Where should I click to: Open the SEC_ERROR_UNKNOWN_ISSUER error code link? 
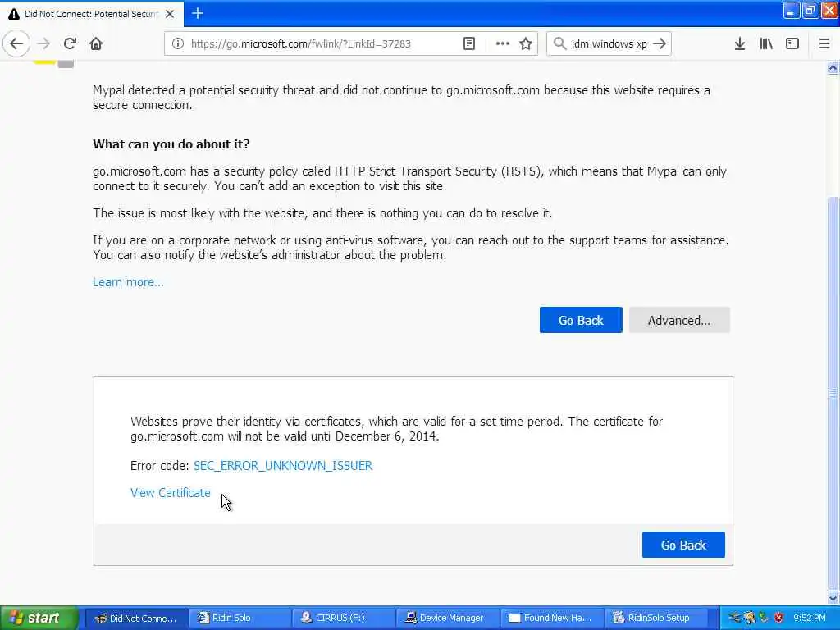(x=283, y=465)
